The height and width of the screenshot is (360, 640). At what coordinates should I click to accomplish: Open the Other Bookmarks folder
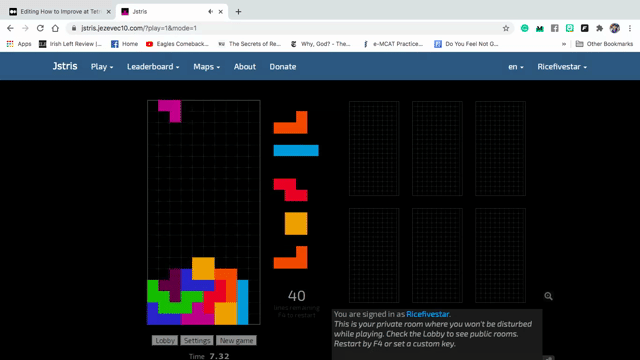coord(604,44)
